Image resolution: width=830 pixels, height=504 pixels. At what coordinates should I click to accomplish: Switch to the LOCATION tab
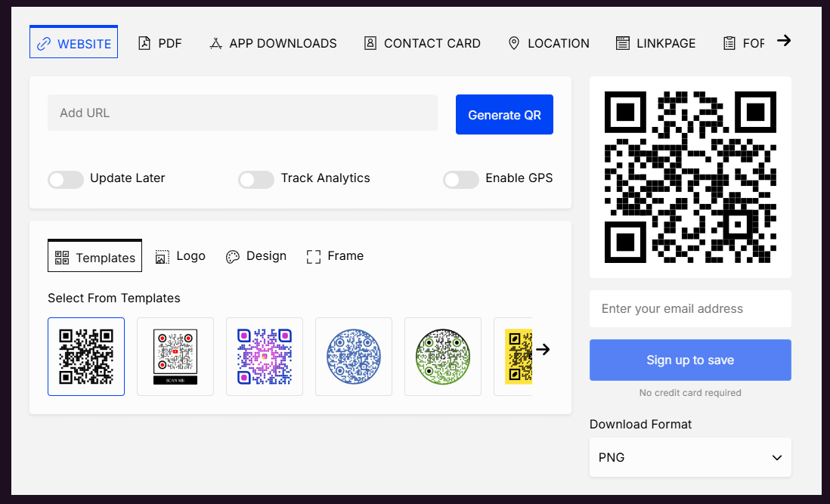(x=548, y=43)
